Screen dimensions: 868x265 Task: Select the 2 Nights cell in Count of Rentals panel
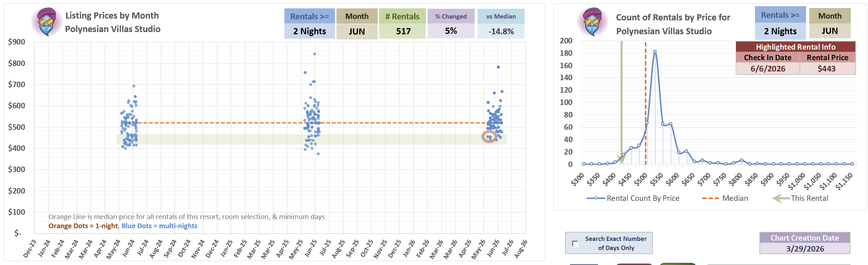[x=780, y=31]
